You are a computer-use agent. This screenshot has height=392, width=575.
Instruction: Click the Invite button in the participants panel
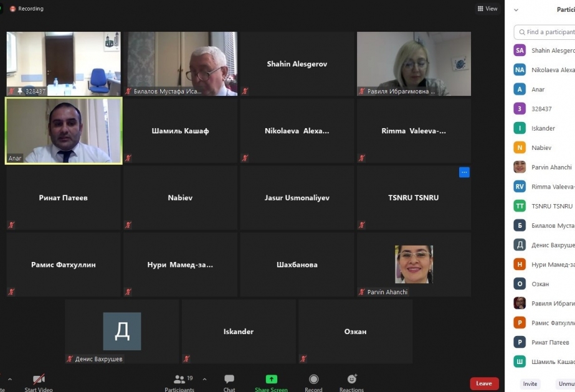(x=530, y=383)
